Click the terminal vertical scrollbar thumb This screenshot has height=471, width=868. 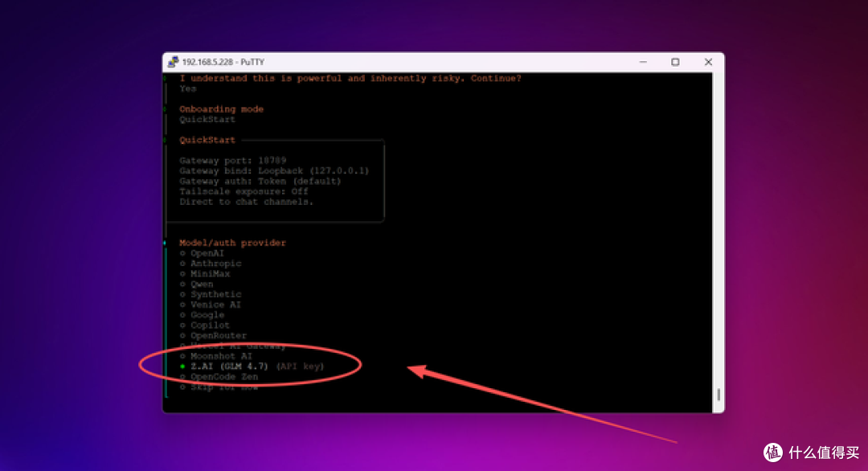click(719, 395)
